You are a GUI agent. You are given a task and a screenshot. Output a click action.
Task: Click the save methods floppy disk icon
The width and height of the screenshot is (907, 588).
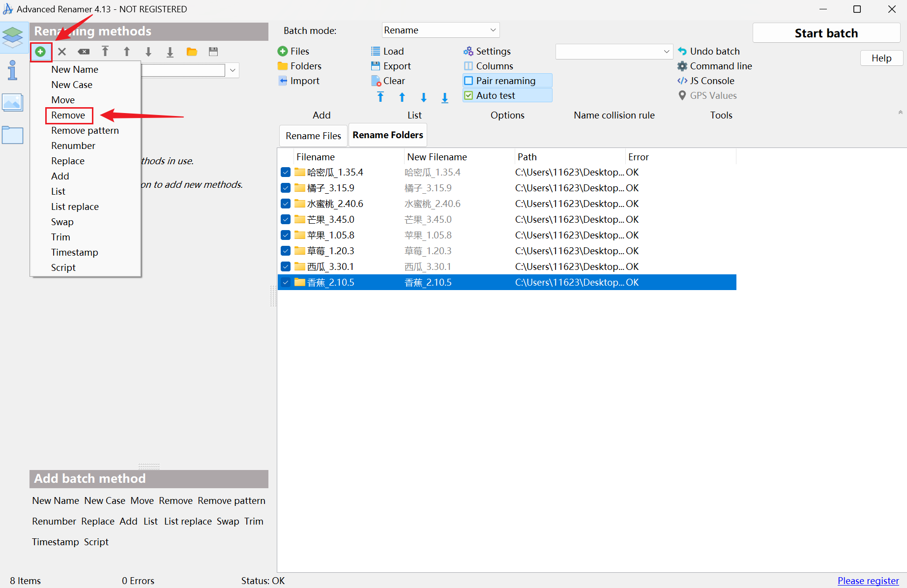pyautogui.click(x=213, y=52)
